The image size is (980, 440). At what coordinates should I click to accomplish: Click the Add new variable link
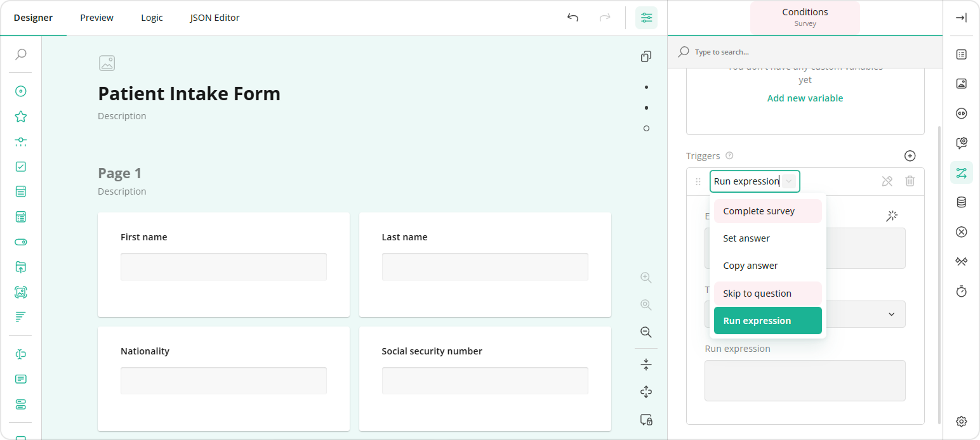(x=805, y=98)
